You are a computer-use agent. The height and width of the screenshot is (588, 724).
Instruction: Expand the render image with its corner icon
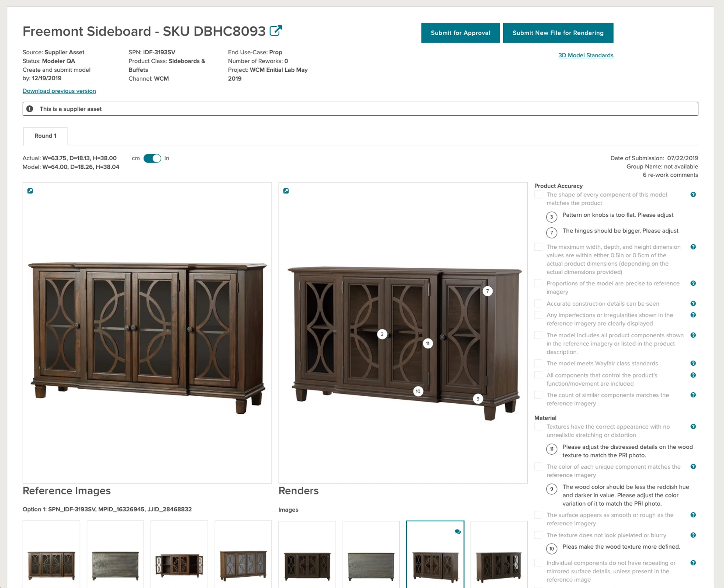pos(286,191)
